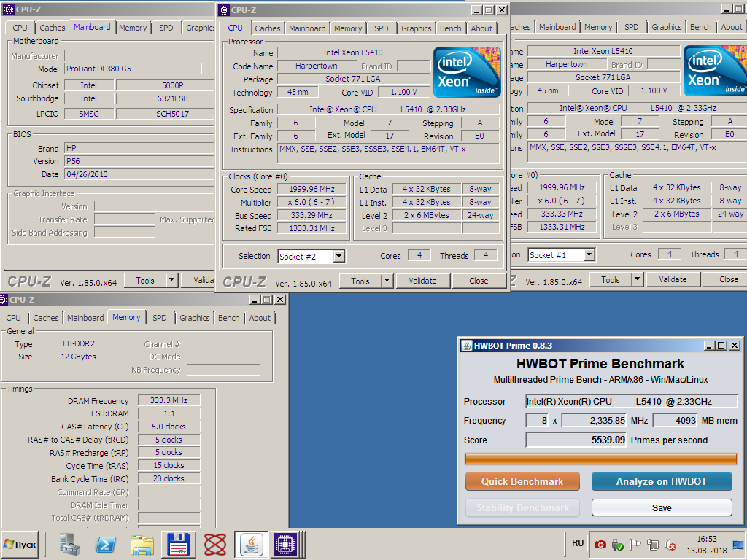The image size is (747, 560).
Task: Open Windows Explorer folder icon in taskbar
Action: [x=142, y=544]
